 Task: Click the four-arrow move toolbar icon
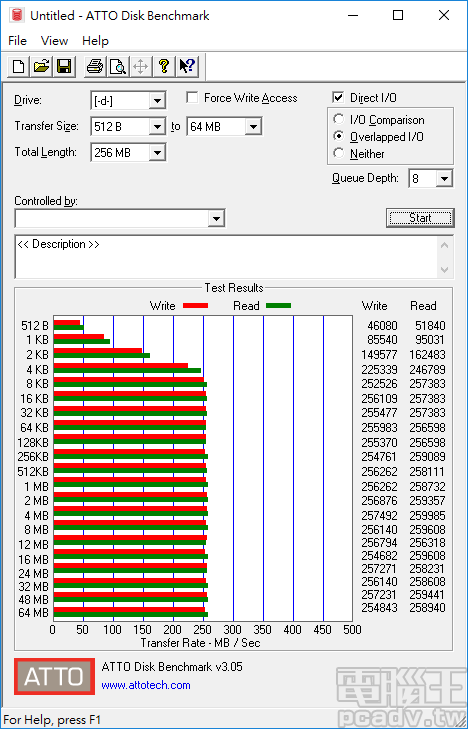pyautogui.click(x=141, y=66)
